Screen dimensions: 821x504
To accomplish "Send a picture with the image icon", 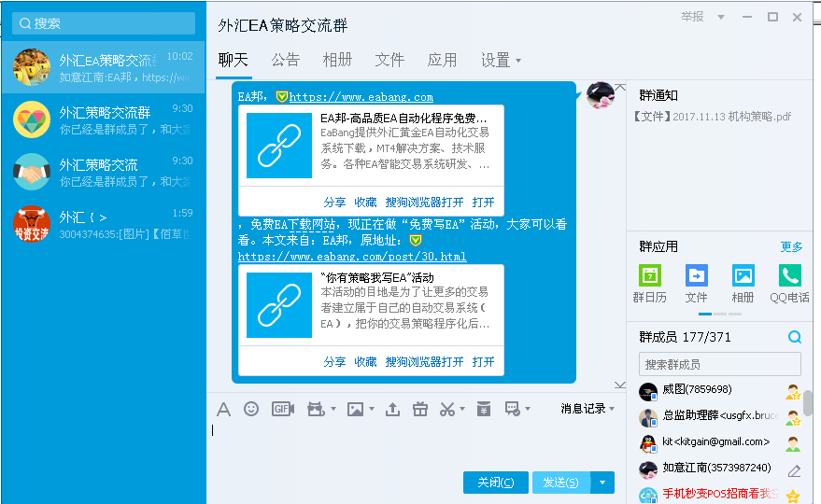I will (x=355, y=409).
